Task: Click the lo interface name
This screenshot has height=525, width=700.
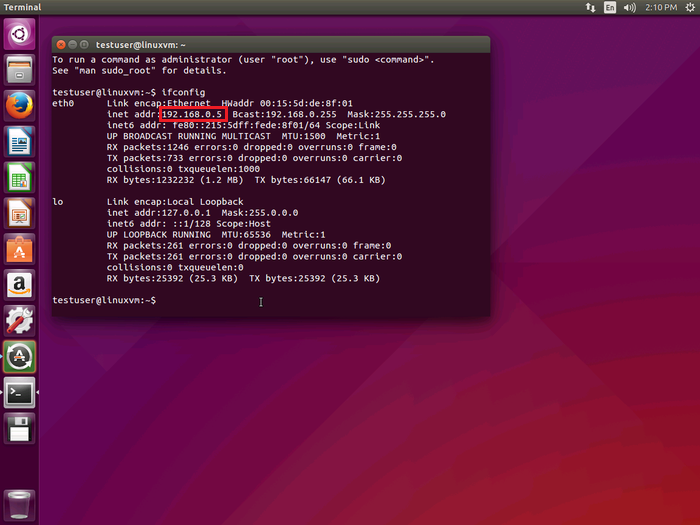Action: click(x=58, y=202)
